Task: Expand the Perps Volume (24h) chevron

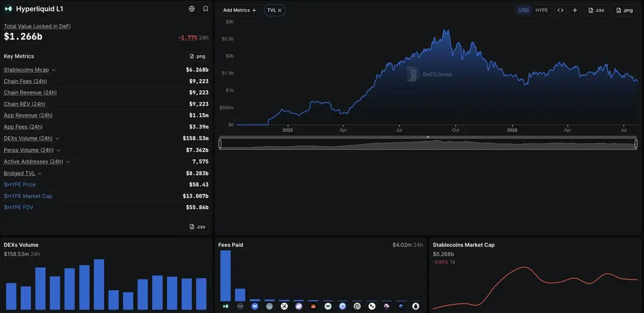Action: (x=58, y=150)
